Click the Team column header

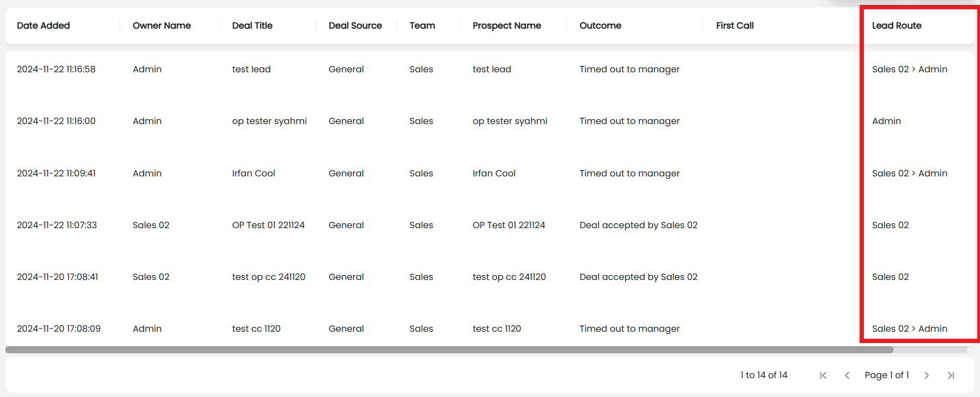click(422, 25)
